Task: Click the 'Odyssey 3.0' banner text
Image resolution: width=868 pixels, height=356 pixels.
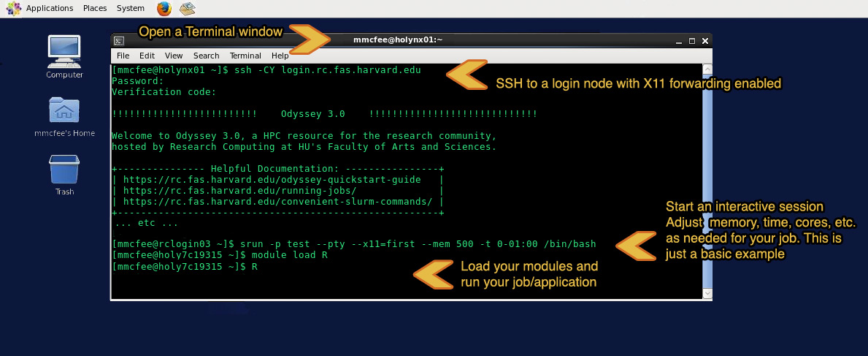Action: click(x=312, y=114)
